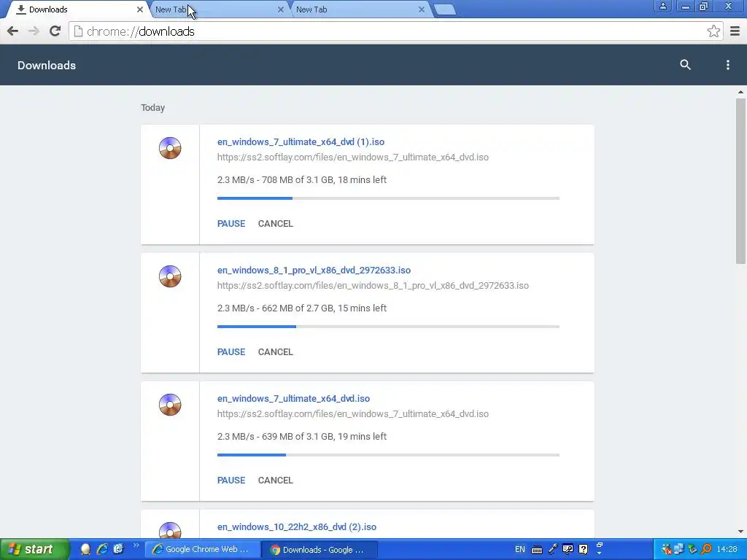Click the first Quick Launch icon

click(86, 549)
